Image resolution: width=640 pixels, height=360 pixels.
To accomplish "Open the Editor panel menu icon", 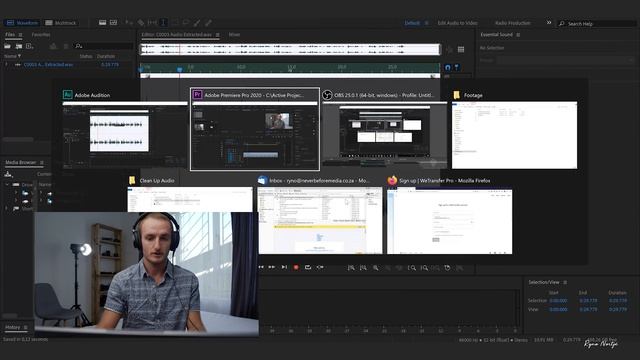I will (218, 35).
